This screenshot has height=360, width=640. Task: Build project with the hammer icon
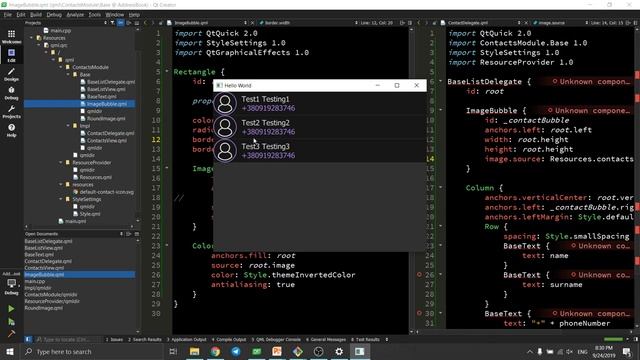click(x=11, y=334)
